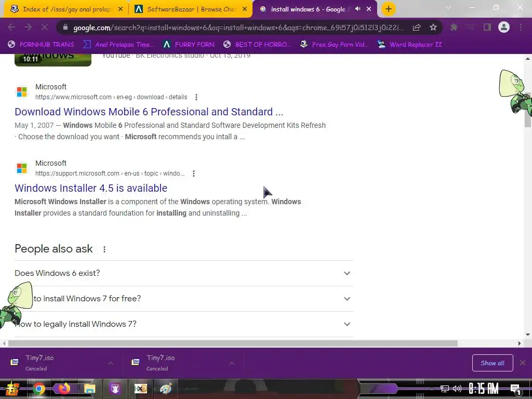The width and height of the screenshot is (532, 399).
Task: Close the SoftwareBazaar tab
Action: (245, 9)
